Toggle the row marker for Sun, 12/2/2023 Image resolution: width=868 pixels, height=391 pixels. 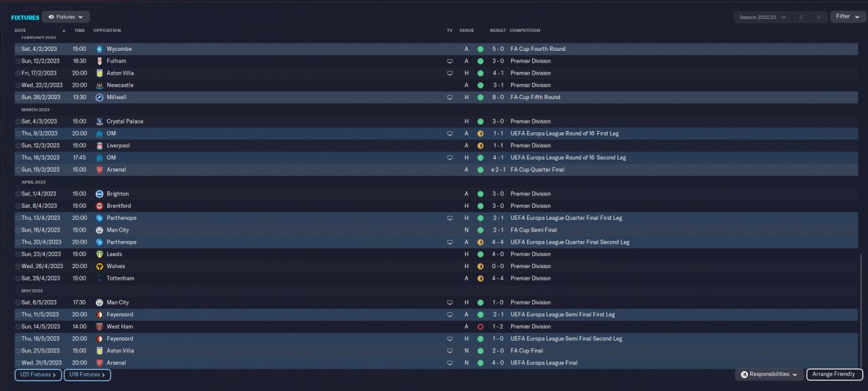coord(18,61)
